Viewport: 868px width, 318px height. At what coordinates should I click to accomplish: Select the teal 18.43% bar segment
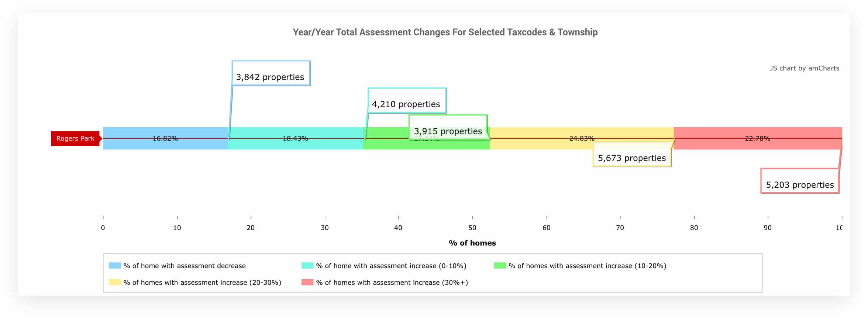[x=295, y=144]
